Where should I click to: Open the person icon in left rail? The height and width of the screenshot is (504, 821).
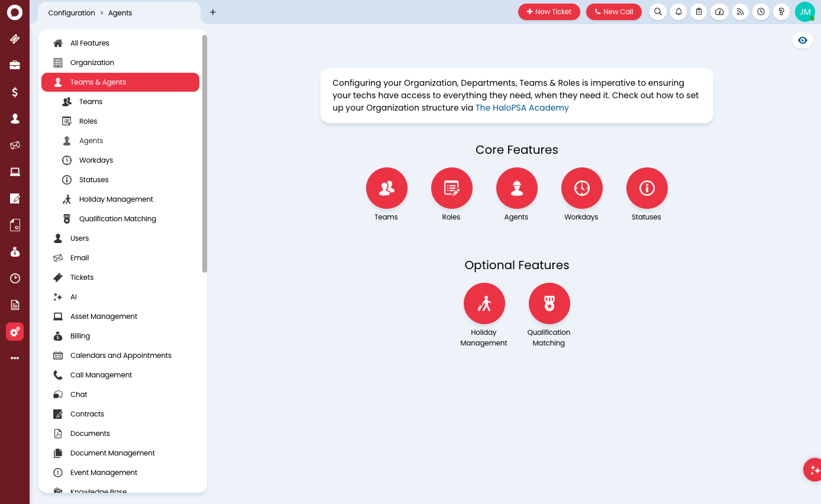(15, 119)
